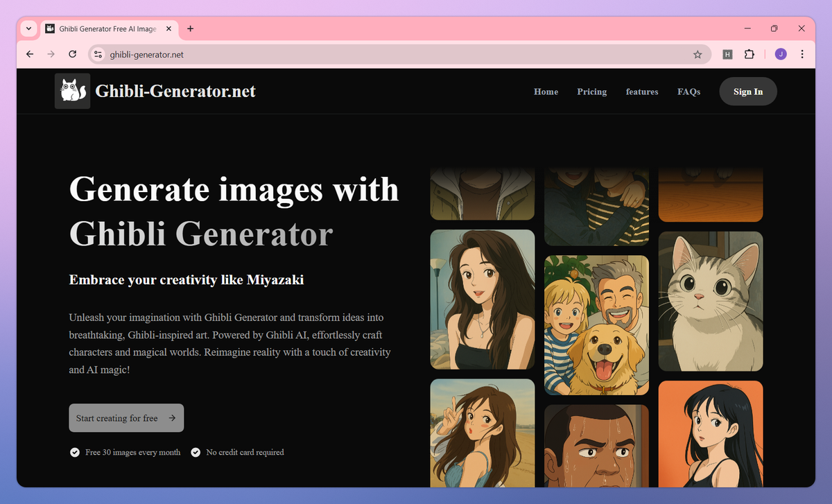The image size is (832, 504).
Task: Click the striped sweater couple image
Action: point(596,206)
